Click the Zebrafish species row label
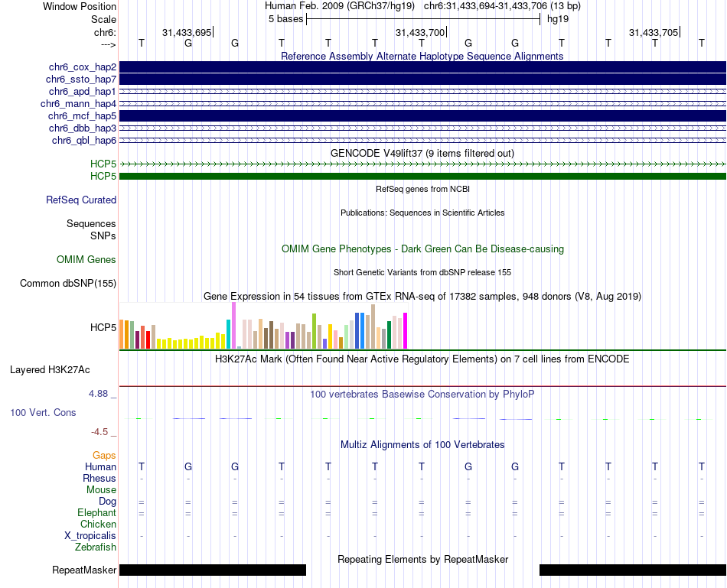Image resolution: width=727 pixels, height=588 pixels. [x=96, y=547]
